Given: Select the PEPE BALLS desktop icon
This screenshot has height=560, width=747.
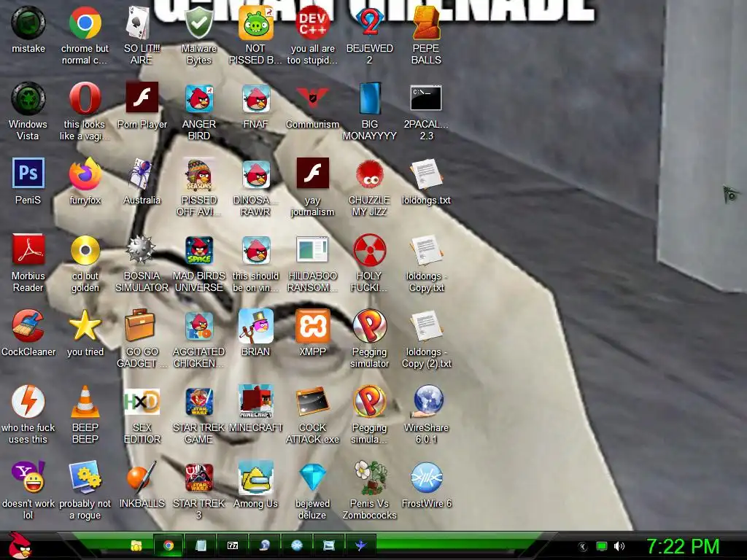Looking at the screenshot, I should click(x=426, y=23).
